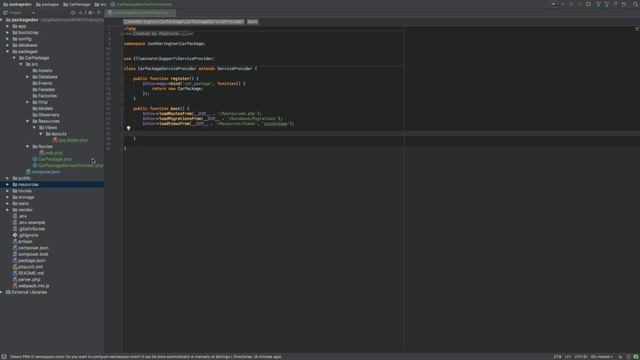Open composer.lock file

click(31, 254)
